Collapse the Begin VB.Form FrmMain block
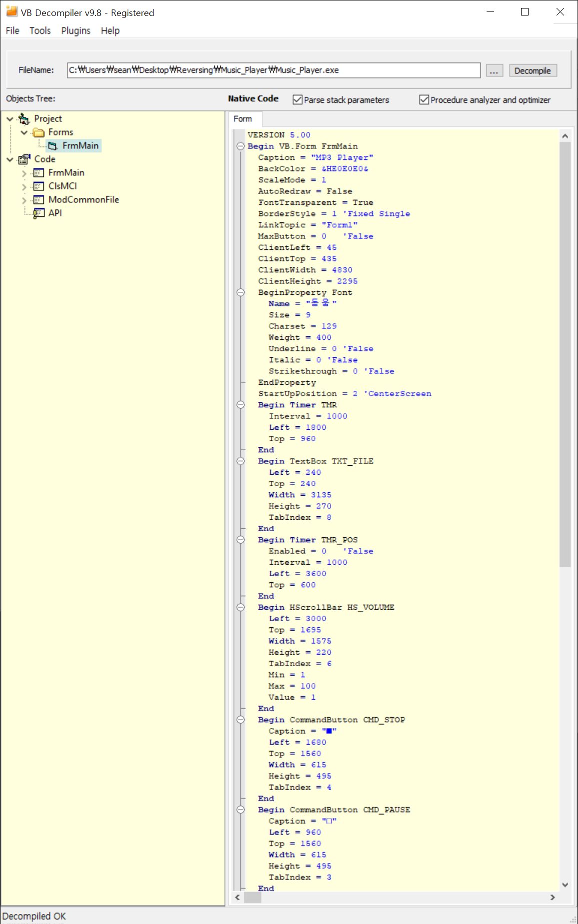 tap(240, 146)
